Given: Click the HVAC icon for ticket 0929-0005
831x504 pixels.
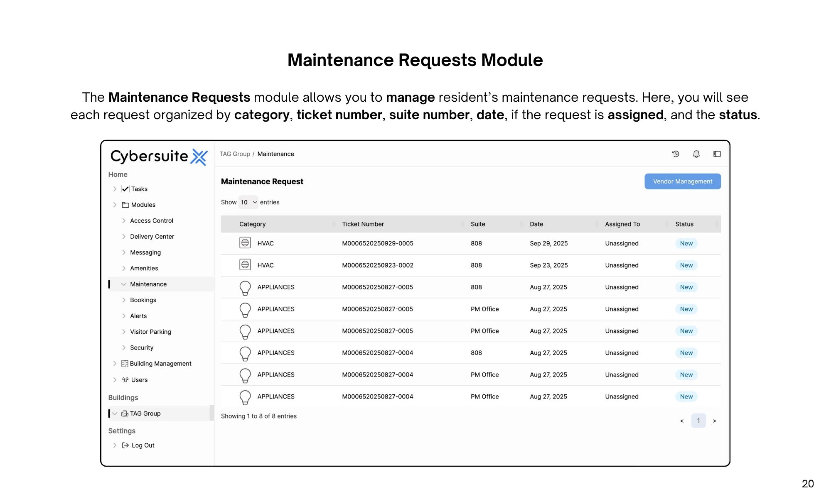Looking at the screenshot, I should 245,243.
